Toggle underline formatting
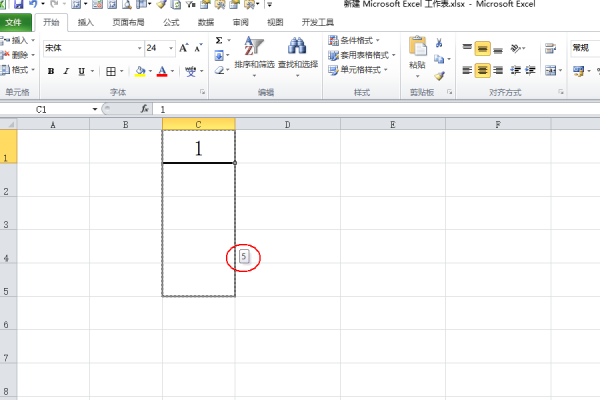The width and height of the screenshot is (600, 400). point(81,71)
